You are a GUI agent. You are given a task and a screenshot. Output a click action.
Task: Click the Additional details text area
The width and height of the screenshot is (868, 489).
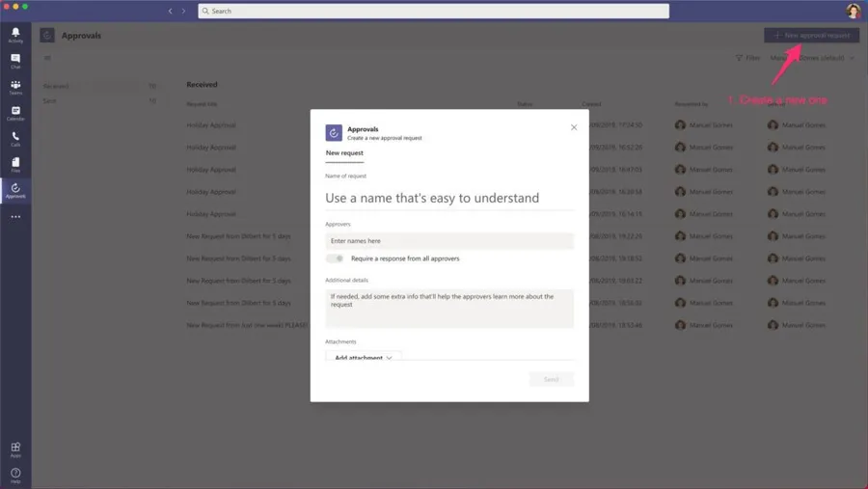(x=448, y=308)
